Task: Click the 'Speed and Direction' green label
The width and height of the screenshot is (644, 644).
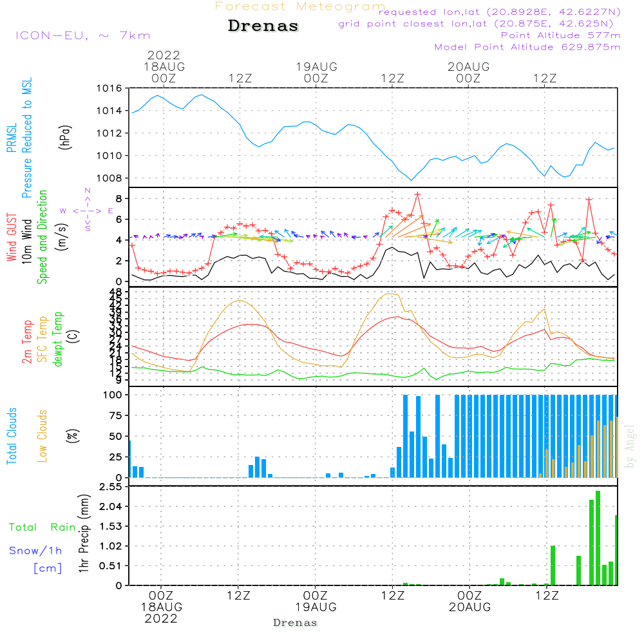Action: coord(42,237)
